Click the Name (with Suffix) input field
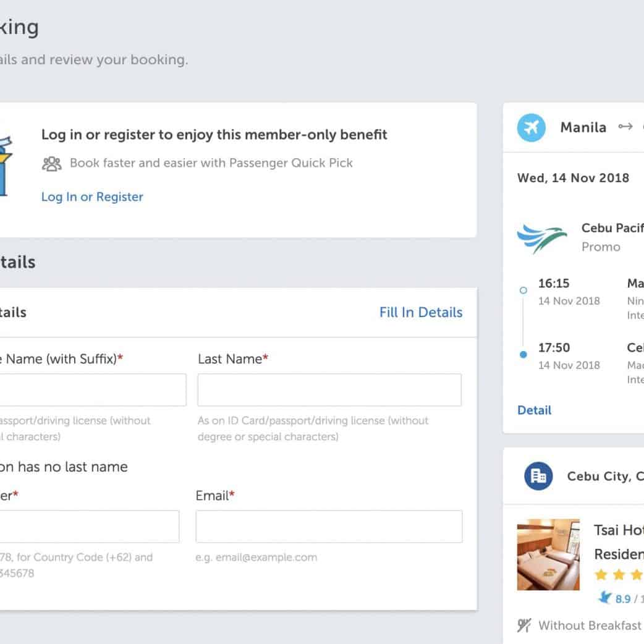Screen dimensions: 644x644 pos(93,390)
